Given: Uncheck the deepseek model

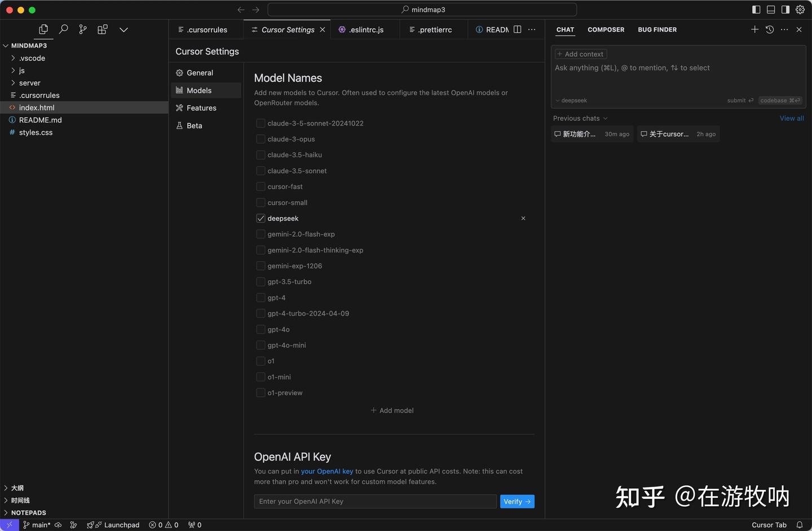Looking at the screenshot, I should click(261, 218).
